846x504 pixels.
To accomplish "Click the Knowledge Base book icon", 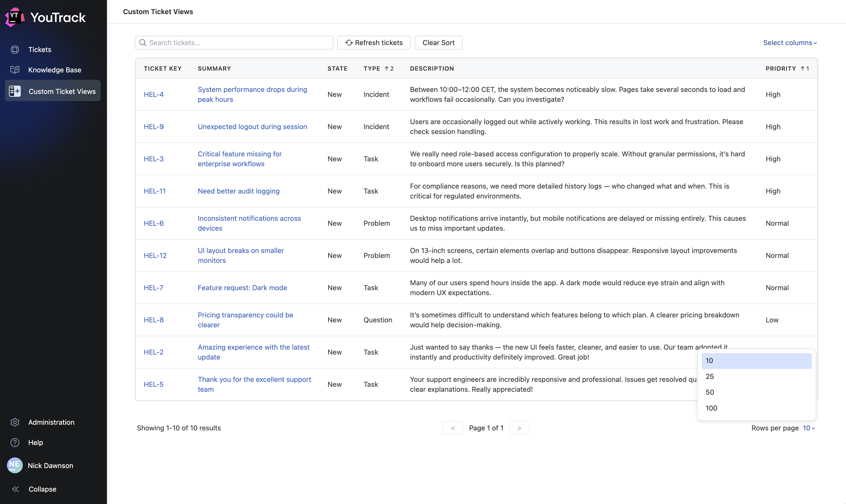I will point(15,70).
